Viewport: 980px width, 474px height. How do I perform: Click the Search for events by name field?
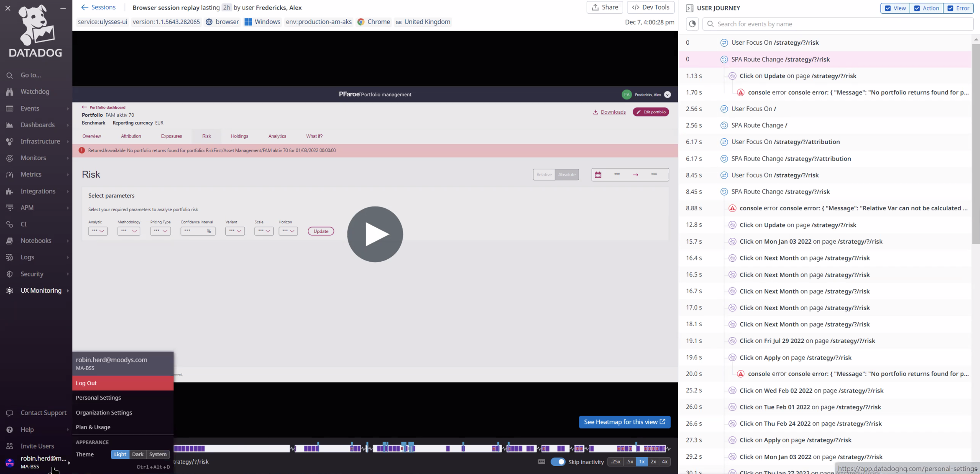pyautogui.click(x=838, y=24)
